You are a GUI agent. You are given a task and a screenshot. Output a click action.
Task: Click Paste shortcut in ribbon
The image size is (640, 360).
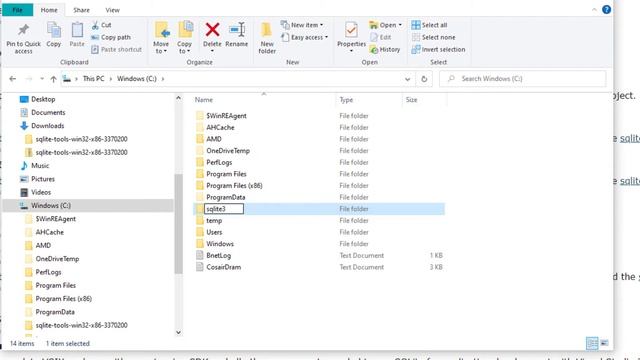pyautogui.click(x=116, y=49)
